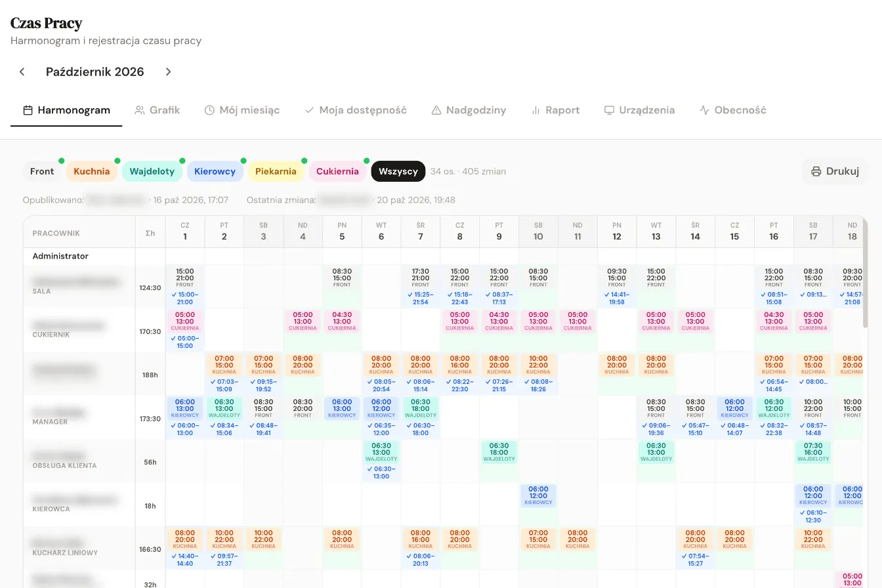Click the Drukuj print button
Screen dimensions: 882x588
point(835,171)
